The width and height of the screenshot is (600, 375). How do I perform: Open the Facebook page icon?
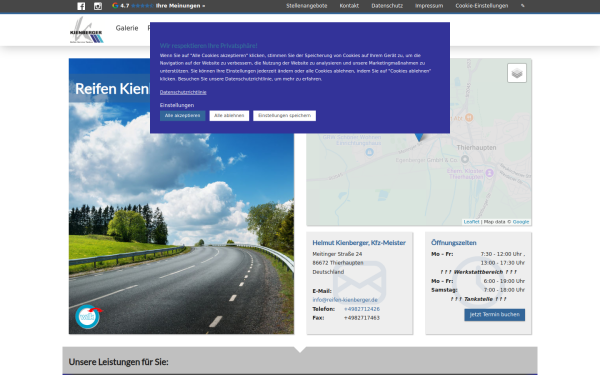[x=81, y=6]
